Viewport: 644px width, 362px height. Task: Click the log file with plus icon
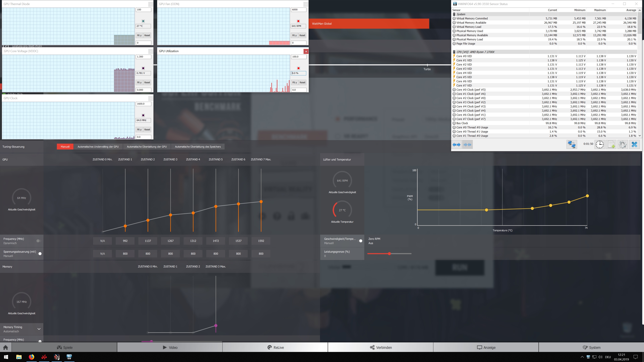pos(611,144)
